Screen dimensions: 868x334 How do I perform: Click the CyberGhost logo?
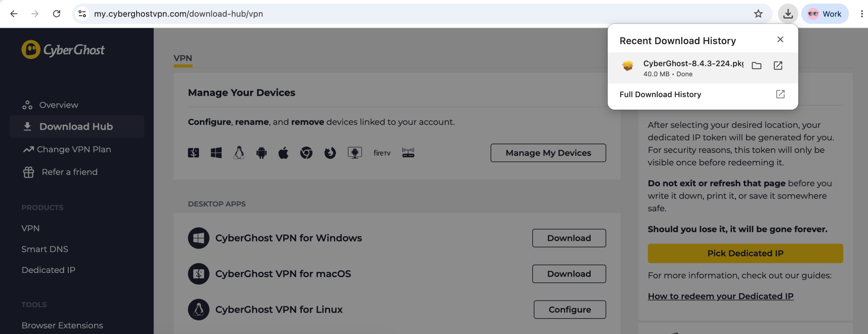click(63, 50)
